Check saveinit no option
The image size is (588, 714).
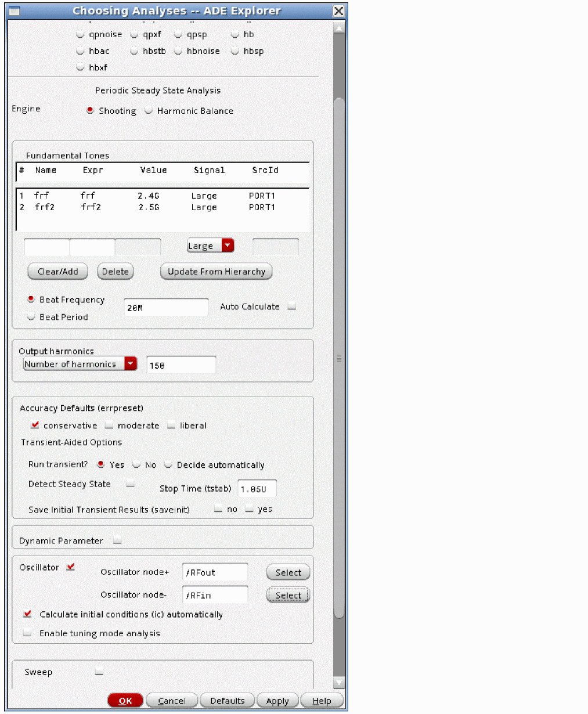[x=218, y=509]
